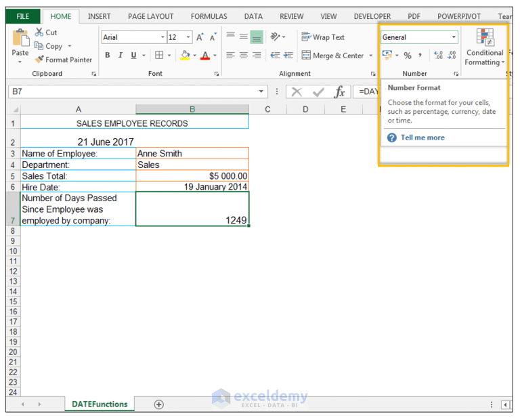This screenshot has height=420, width=520.
Task: Decrease font size with small A
Action: (213, 37)
